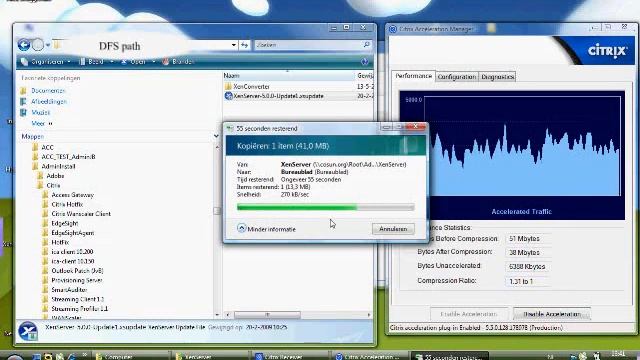Click Branden in the Explorer toolbar
Viewport: 640px width, 360px height.
tap(178, 62)
